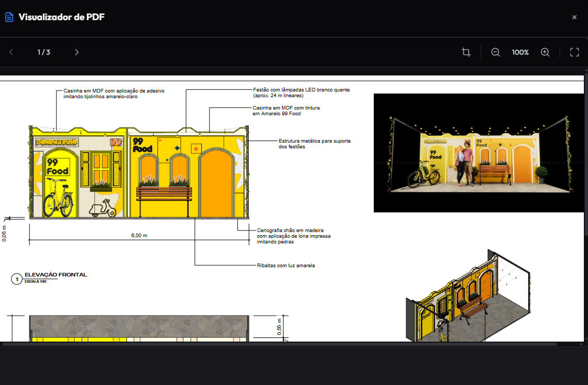The width and height of the screenshot is (588, 385).
Task: Go to the next PDF page
Action: (x=76, y=52)
